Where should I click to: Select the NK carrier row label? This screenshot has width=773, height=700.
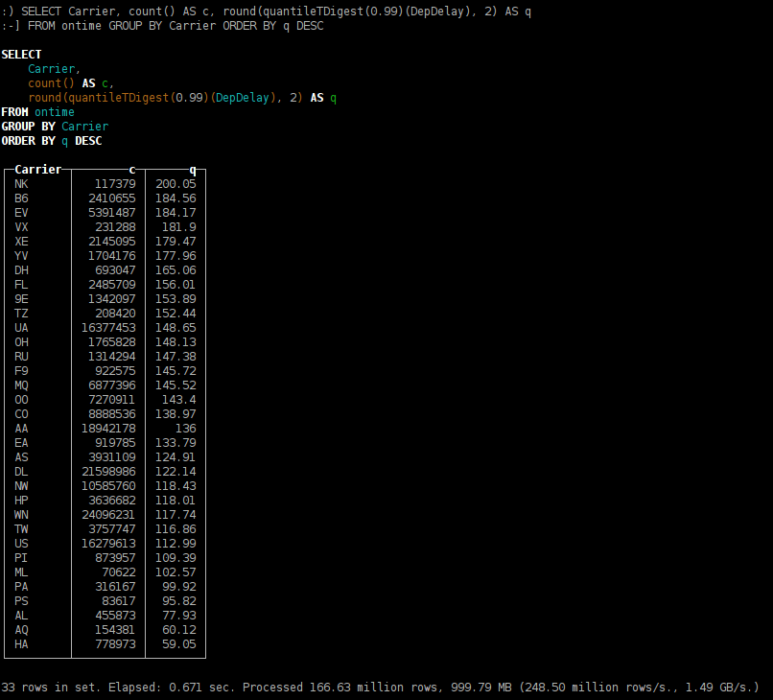pyautogui.click(x=21, y=184)
